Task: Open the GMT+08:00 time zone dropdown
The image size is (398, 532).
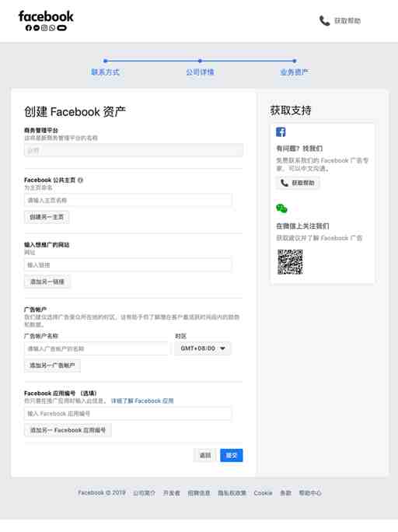Action: (x=203, y=348)
